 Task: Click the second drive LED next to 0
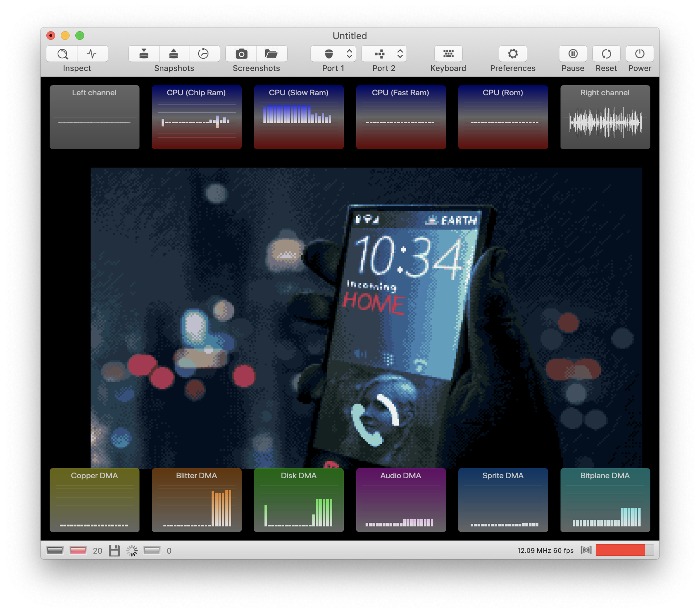point(152,550)
